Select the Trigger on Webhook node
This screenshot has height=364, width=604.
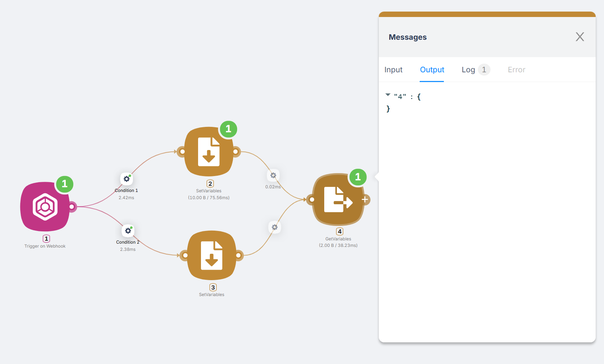coord(45,207)
